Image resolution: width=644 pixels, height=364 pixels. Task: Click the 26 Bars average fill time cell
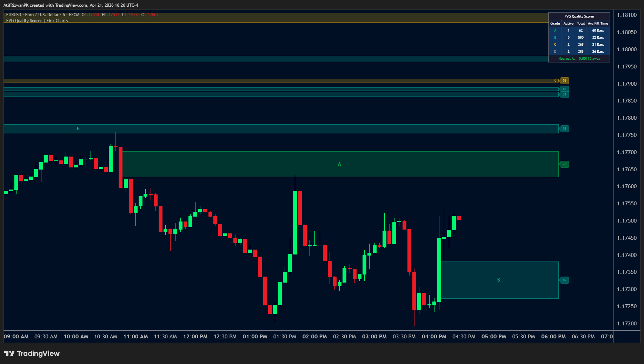pyautogui.click(x=598, y=52)
